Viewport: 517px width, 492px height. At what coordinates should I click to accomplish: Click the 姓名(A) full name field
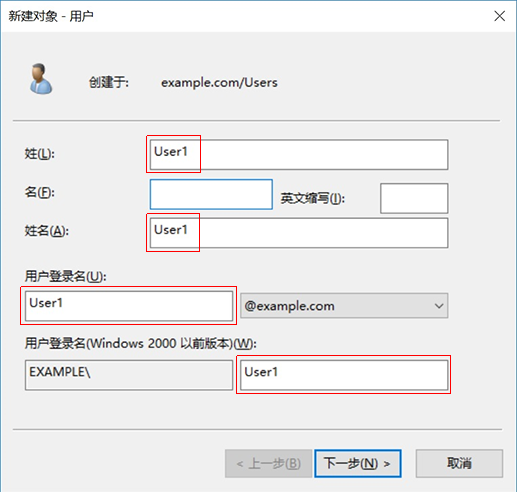pyautogui.click(x=299, y=233)
